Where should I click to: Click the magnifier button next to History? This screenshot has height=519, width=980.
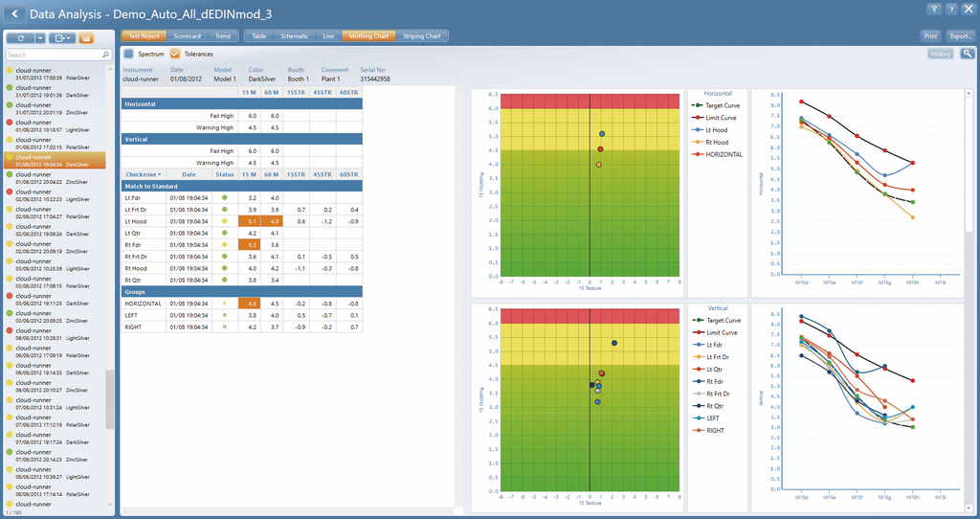pyautogui.click(x=968, y=54)
